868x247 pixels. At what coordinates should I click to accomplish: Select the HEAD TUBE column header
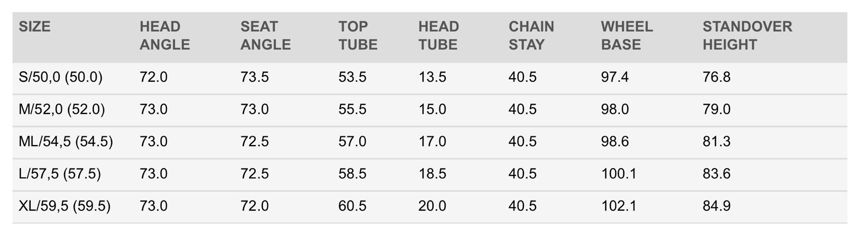coord(438,36)
